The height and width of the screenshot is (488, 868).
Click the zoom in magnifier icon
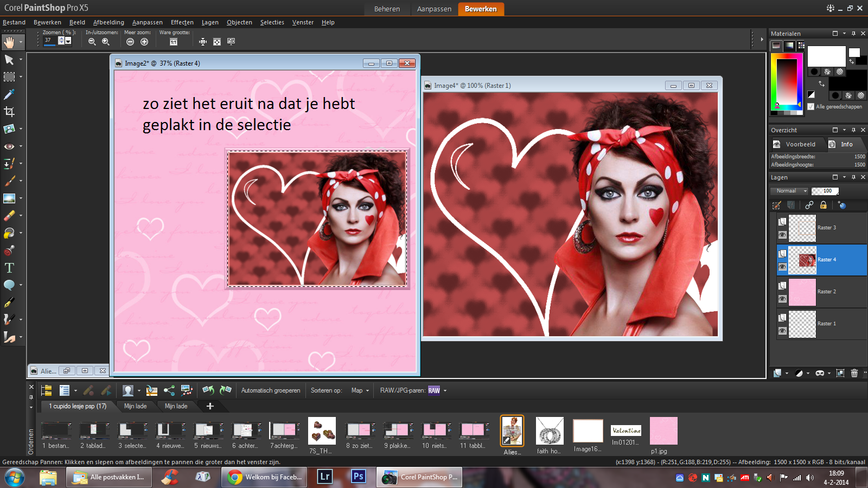point(106,42)
